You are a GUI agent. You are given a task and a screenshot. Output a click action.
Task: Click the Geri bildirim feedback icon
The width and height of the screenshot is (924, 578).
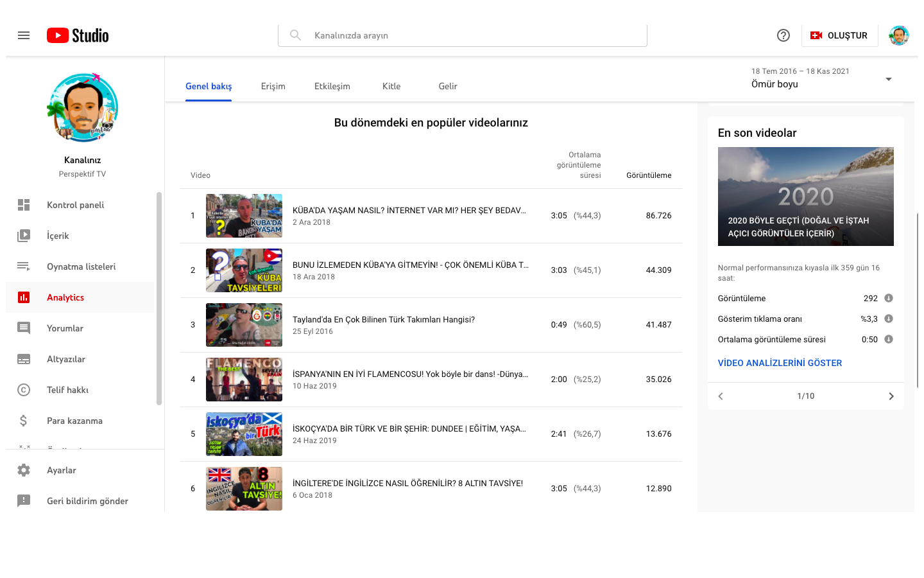coord(24,501)
